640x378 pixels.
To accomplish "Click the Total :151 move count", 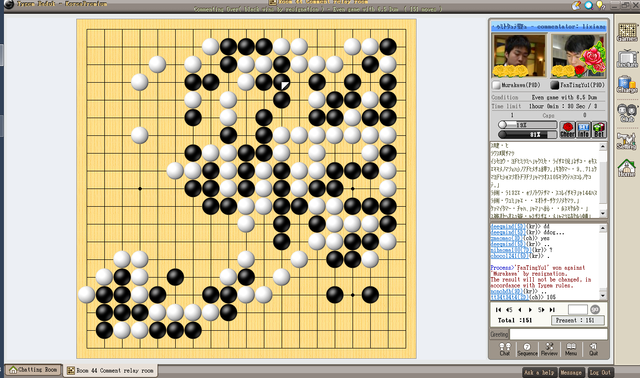I will pyautogui.click(x=515, y=320).
